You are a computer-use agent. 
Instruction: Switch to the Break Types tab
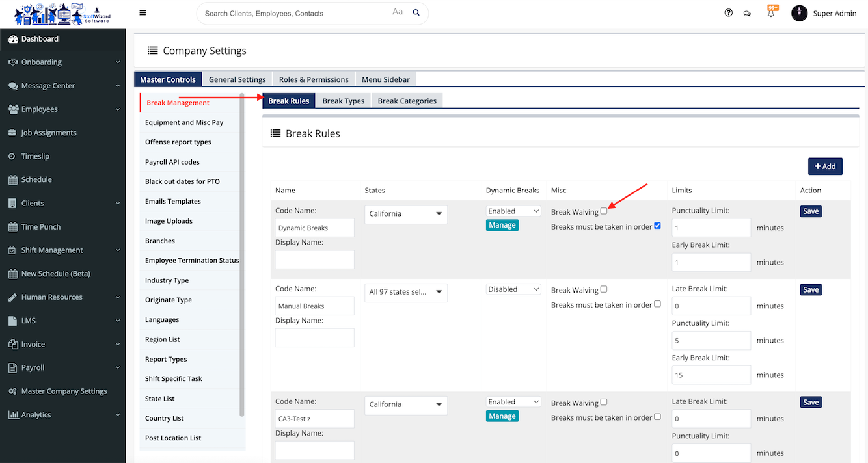point(343,100)
